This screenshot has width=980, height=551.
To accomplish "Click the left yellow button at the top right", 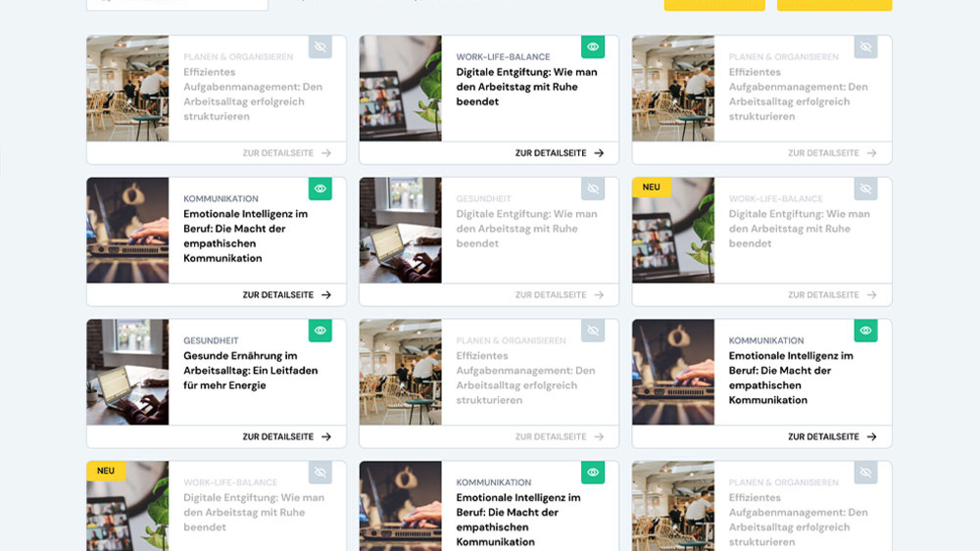I will coord(714,5).
